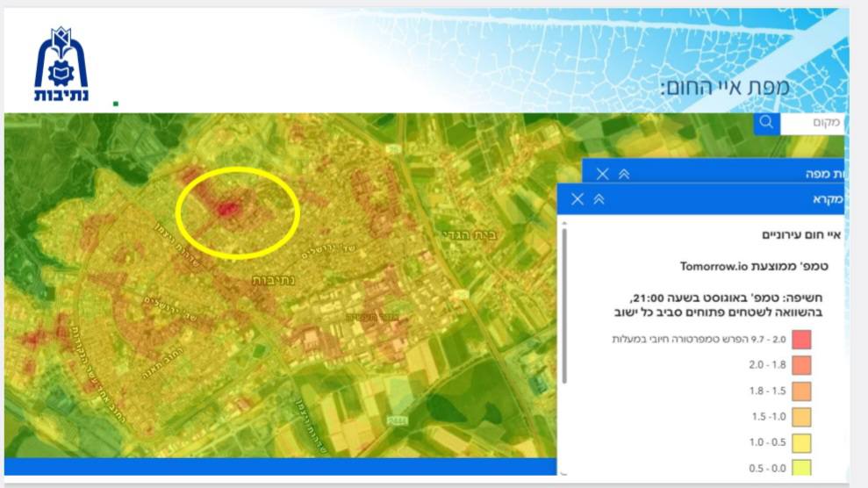Click the מקום place search field
Image resolution: width=868 pixels, height=488 pixels.
point(812,123)
